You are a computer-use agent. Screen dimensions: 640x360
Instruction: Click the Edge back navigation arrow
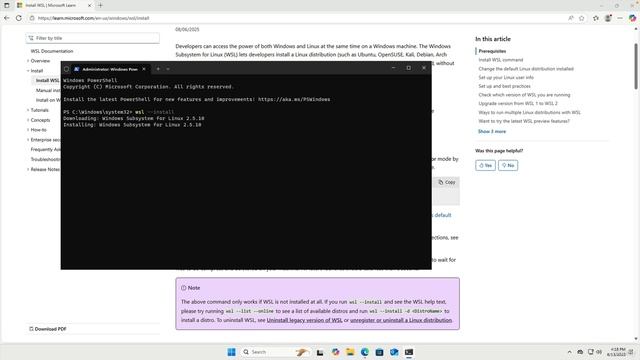pyautogui.click(x=7, y=18)
